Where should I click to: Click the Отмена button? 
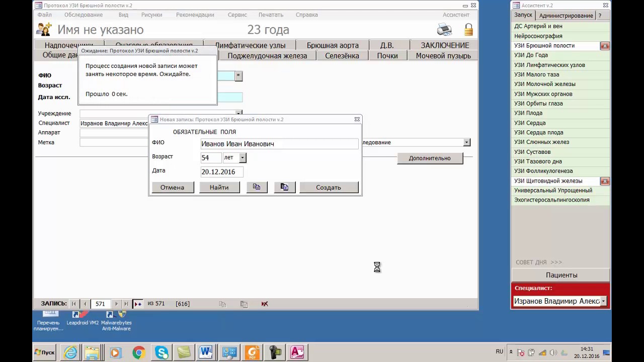[172, 187]
